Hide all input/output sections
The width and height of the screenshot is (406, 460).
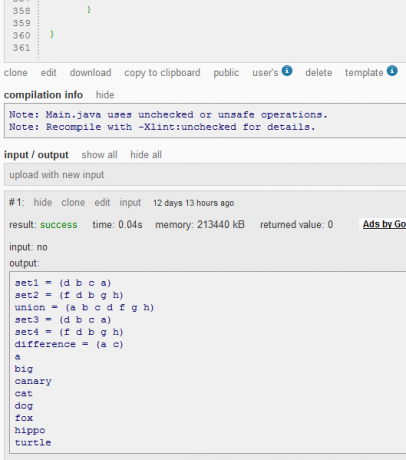[x=146, y=155]
